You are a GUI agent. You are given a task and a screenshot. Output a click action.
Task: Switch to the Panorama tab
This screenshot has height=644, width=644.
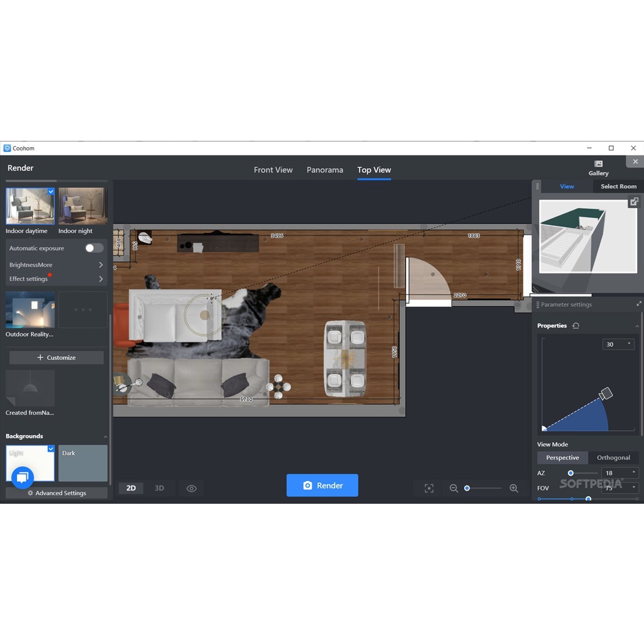(x=325, y=170)
